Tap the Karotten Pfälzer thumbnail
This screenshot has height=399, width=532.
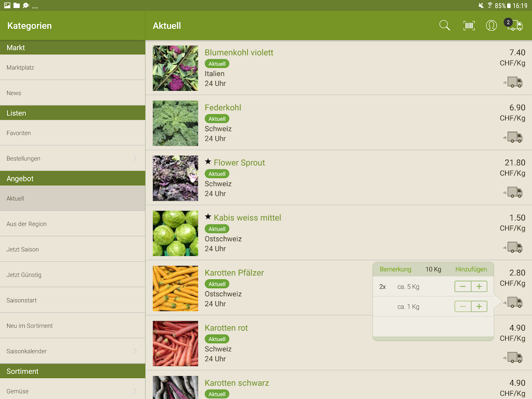point(176,288)
